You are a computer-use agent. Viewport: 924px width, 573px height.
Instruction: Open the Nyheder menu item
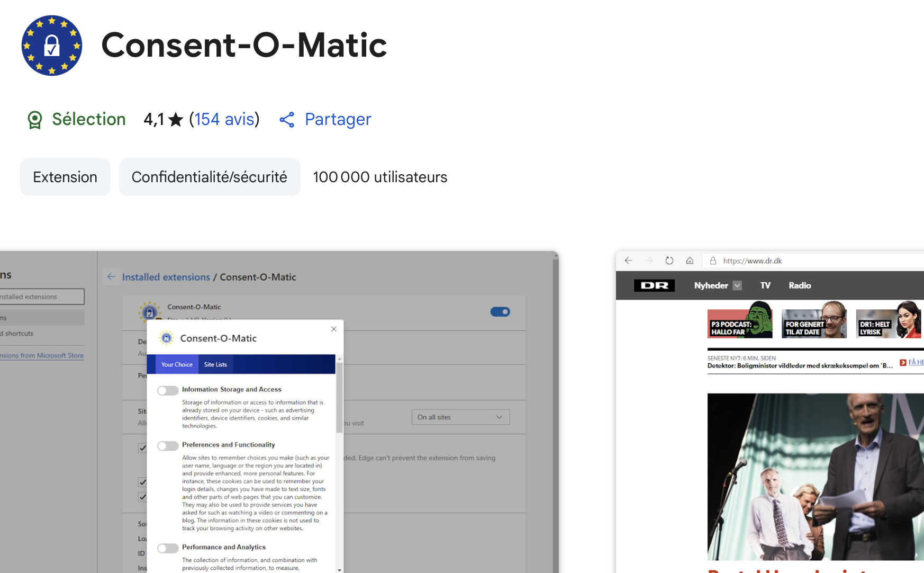(711, 285)
